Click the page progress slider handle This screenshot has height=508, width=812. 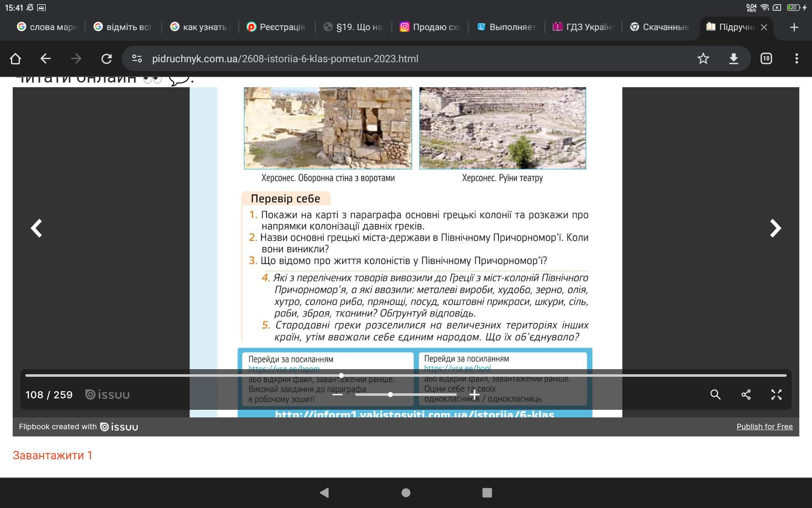tap(341, 375)
